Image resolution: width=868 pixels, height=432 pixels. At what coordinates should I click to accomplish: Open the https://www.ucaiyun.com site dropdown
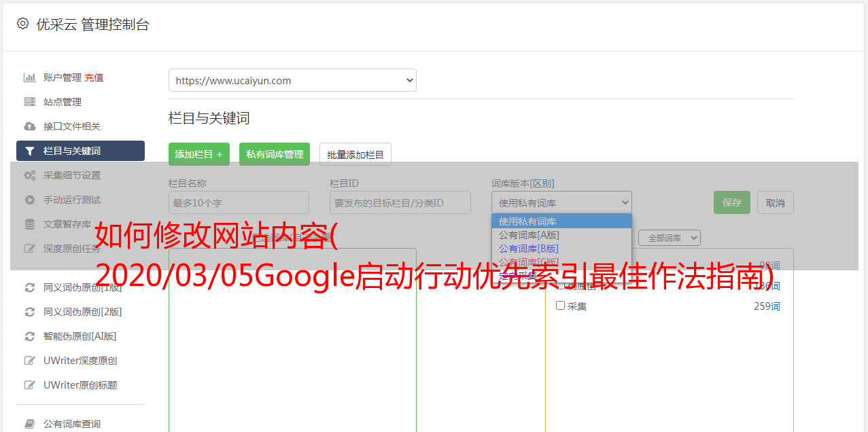click(x=292, y=80)
